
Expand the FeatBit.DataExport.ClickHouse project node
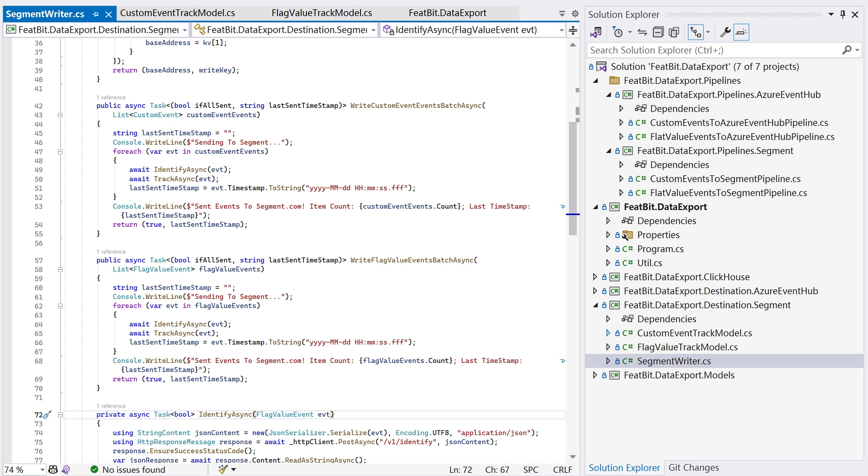tap(595, 277)
